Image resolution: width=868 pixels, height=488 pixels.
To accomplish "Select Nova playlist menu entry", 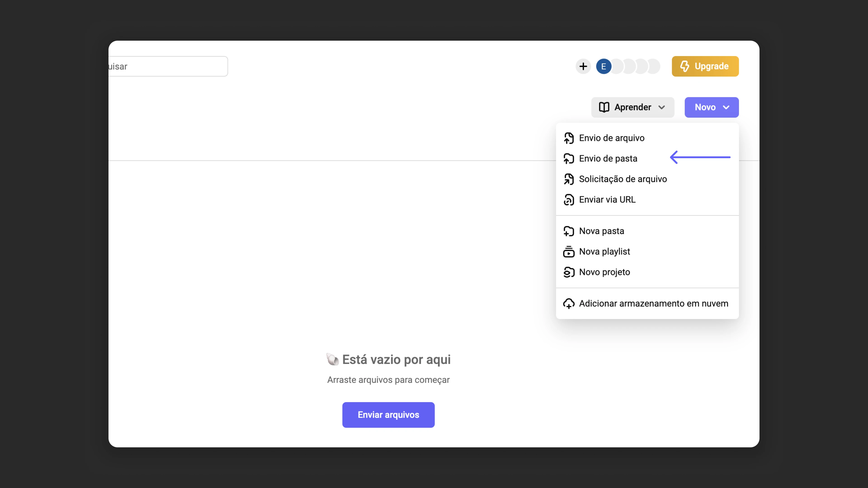I will click(x=647, y=252).
